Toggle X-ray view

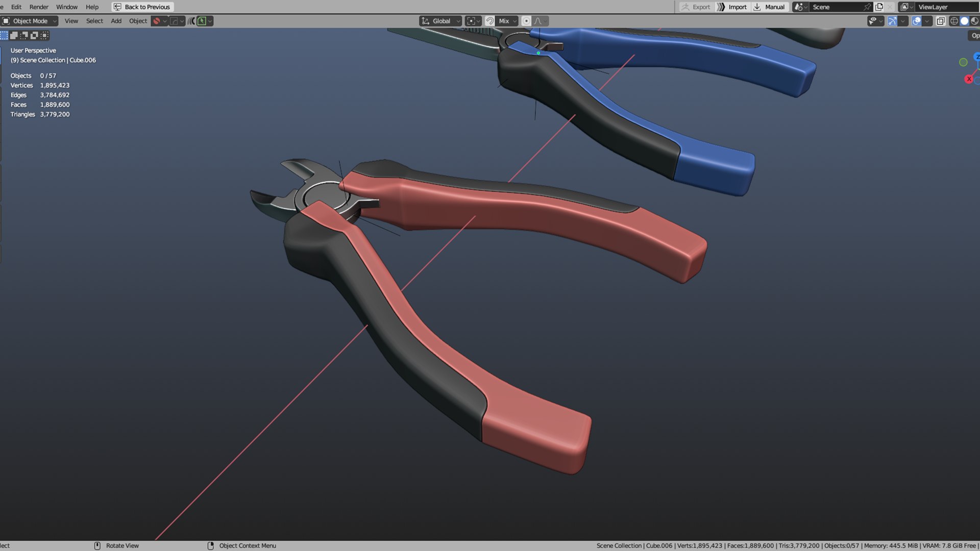(x=941, y=21)
